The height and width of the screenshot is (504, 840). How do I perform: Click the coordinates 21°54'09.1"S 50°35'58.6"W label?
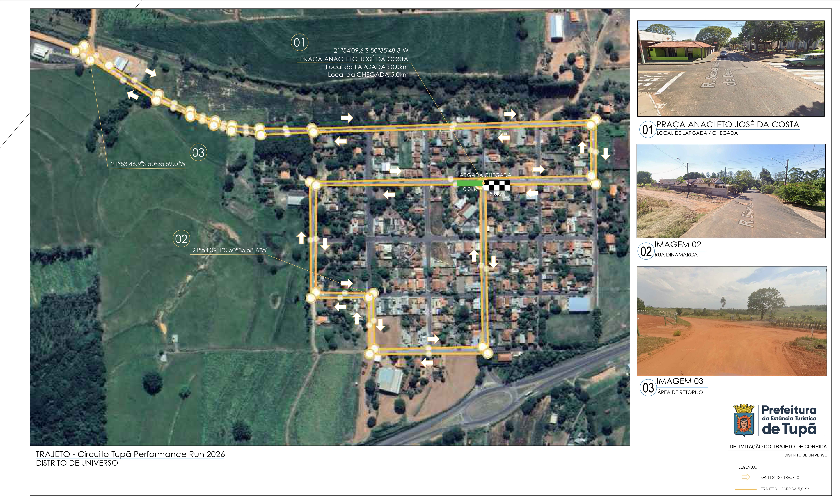tap(229, 250)
